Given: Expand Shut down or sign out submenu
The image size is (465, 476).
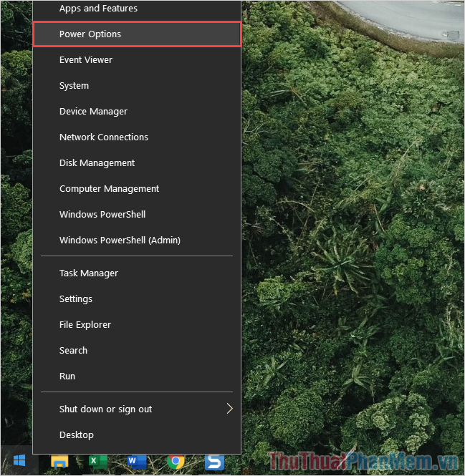Looking at the screenshot, I should (137, 409).
